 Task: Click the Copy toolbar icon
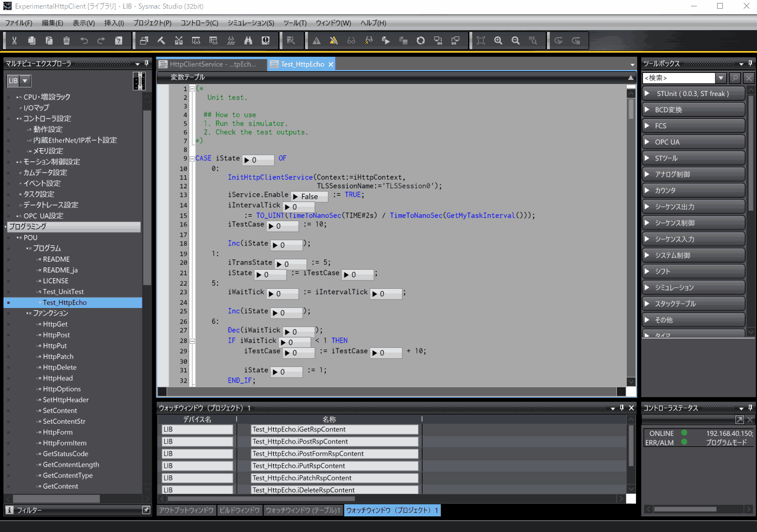tap(32, 41)
